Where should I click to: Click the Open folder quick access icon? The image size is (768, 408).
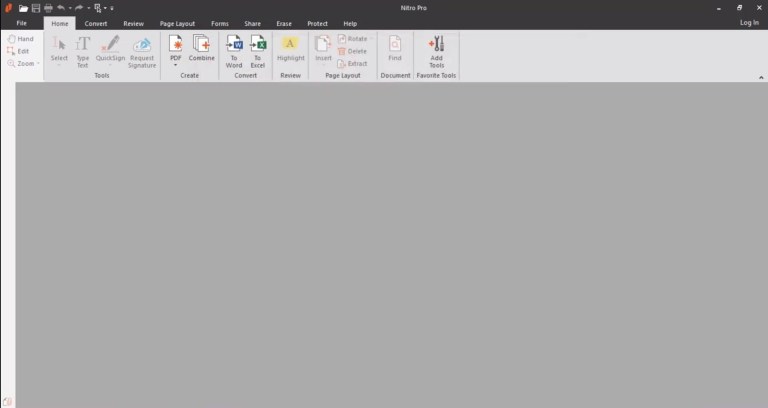[x=23, y=8]
